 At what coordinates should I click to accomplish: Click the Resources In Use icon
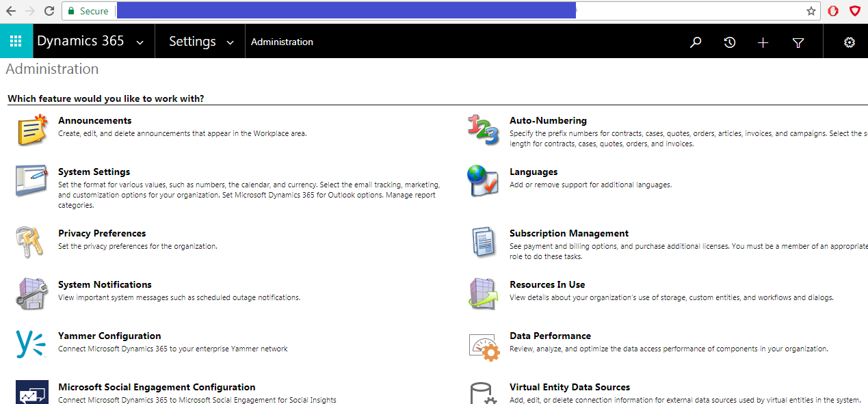(483, 294)
